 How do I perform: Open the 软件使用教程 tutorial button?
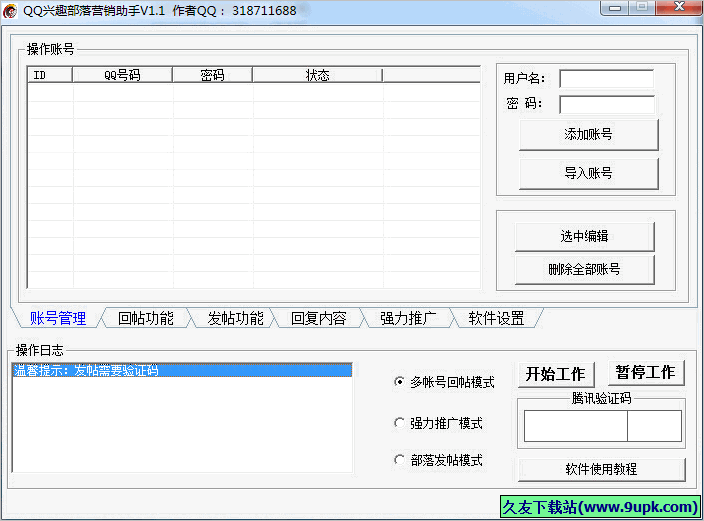602,469
